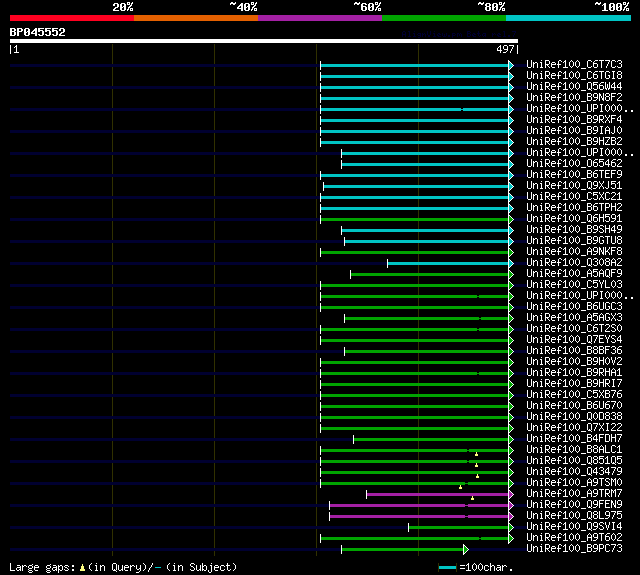Image resolution: width=640 pixels, height=575 pixels.
Task: Select the UniRef100_B9GTU8 label
Action: pyautogui.click(x=574, y=241)
